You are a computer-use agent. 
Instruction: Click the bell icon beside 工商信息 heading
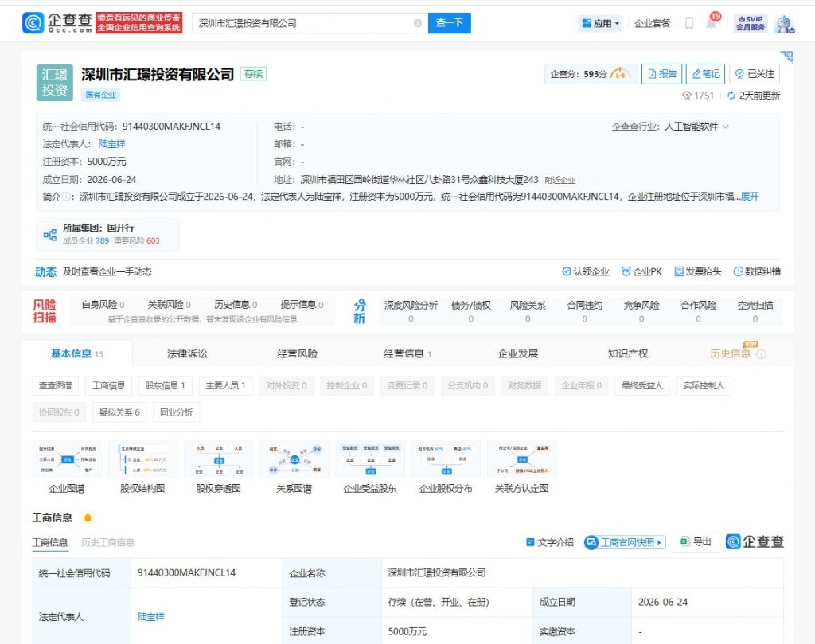[88, 517]
